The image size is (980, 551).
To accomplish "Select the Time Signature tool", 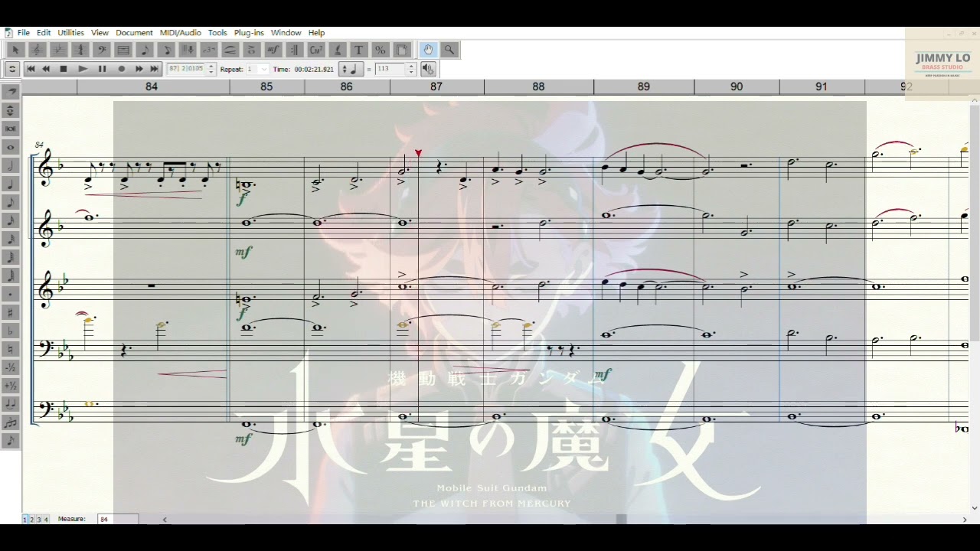I will pyautogui.click(x=80, y=50).
